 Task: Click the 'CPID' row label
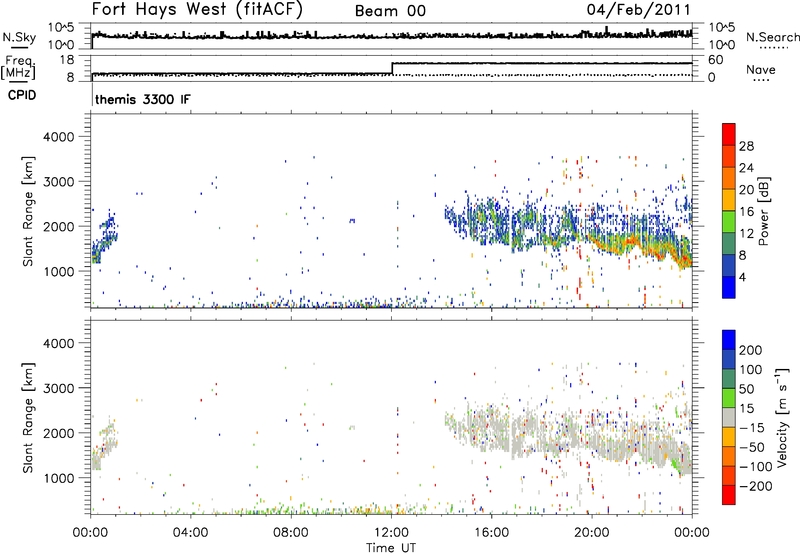(x=22, y=95)
